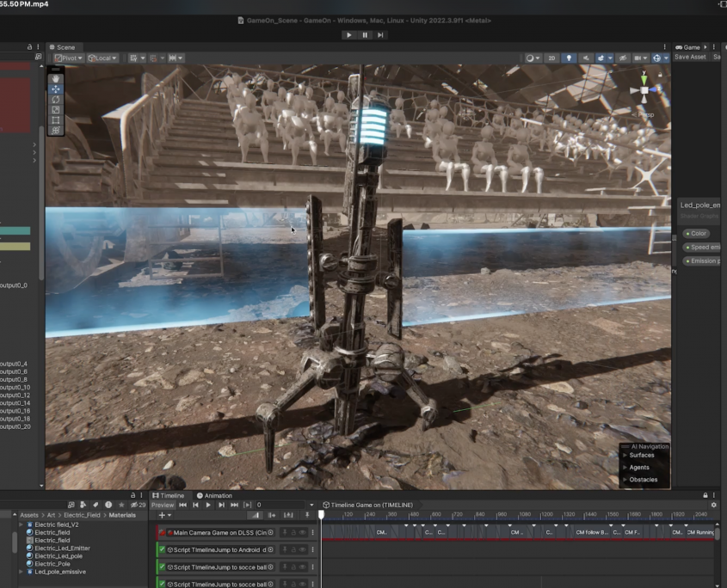
Task: Select the Scale tool
Action: coord(56,109)
